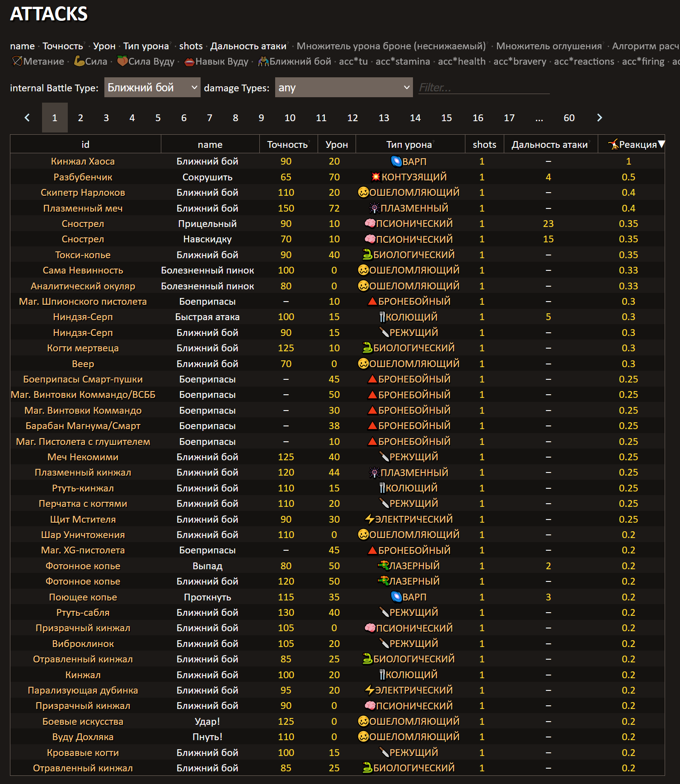Sort by Тип урона column header

click(409, 144)
